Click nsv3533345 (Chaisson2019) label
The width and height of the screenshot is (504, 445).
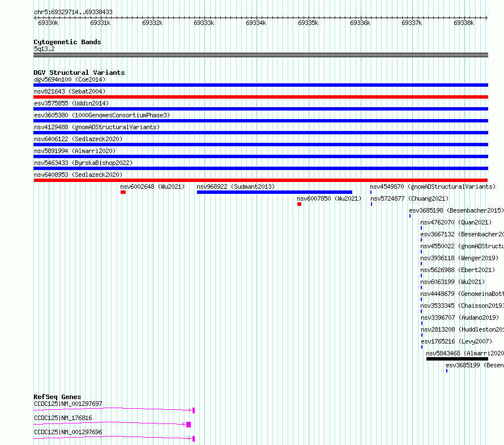[x=462, y=306]
